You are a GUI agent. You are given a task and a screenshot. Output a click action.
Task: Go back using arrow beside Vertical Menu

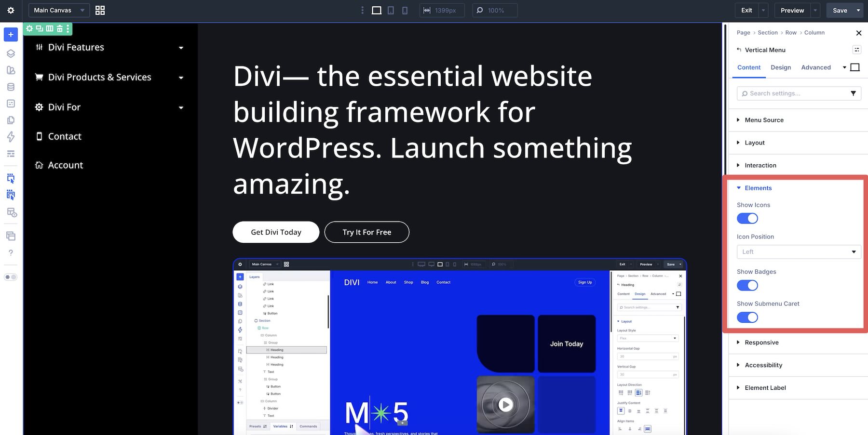coord(739,50)
